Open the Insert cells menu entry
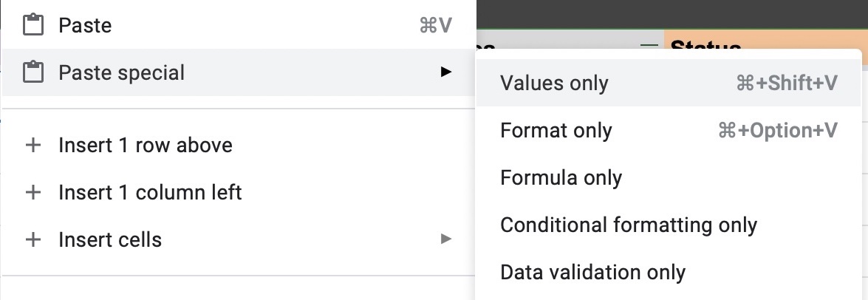868x300 pixels. 110,239
